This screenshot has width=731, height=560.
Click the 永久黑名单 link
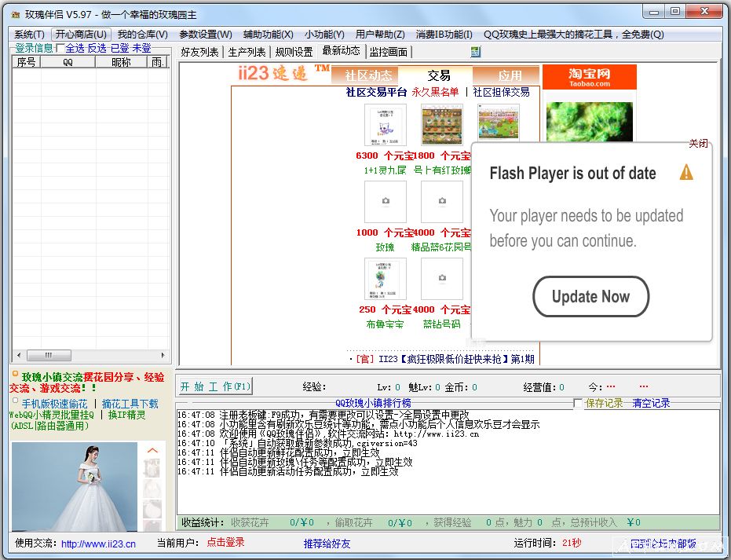[x=435, y=92]
